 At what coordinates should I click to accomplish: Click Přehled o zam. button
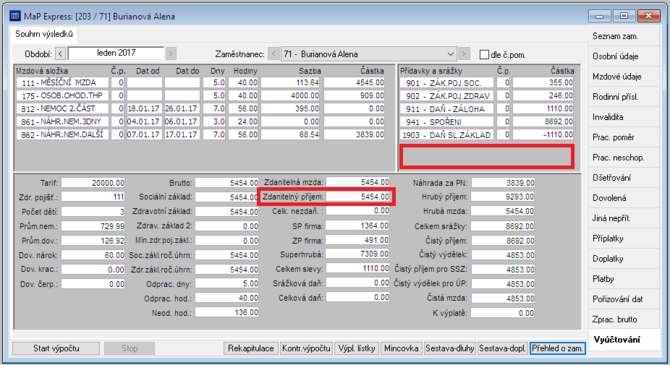pyautogui.click(x=557, y=348)
